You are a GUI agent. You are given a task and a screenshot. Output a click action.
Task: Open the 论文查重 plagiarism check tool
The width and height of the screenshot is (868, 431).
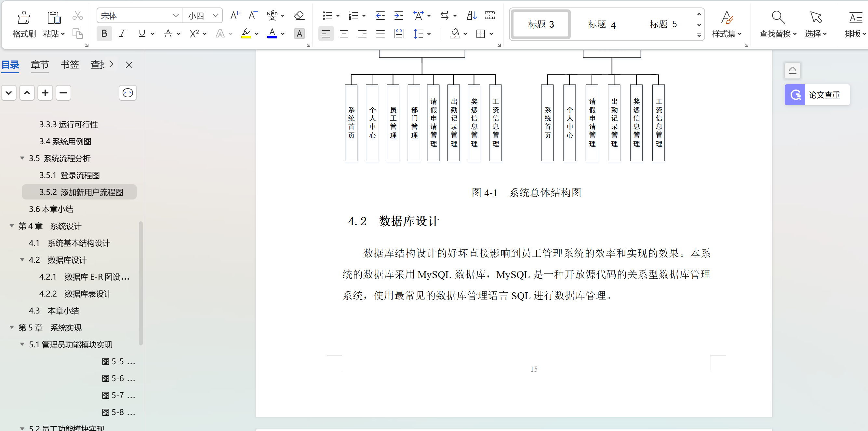click(816, 95)
